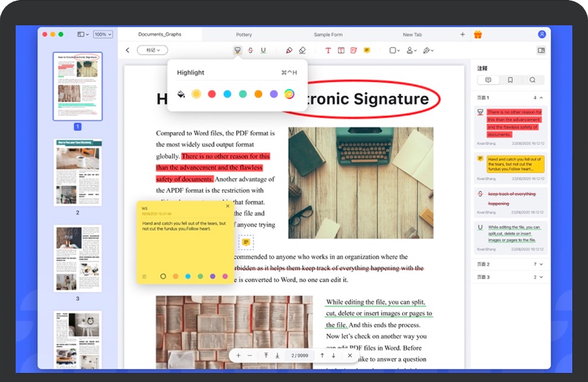The image size is (588, 382).
Task: Switch to search view in sidebar
Action: pyautogui.click(x=533, y=80)
